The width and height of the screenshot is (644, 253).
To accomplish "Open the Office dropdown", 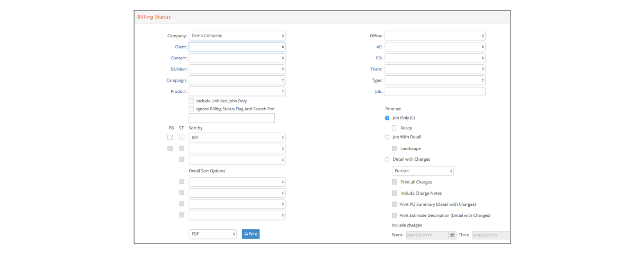I will click(434, 36).
